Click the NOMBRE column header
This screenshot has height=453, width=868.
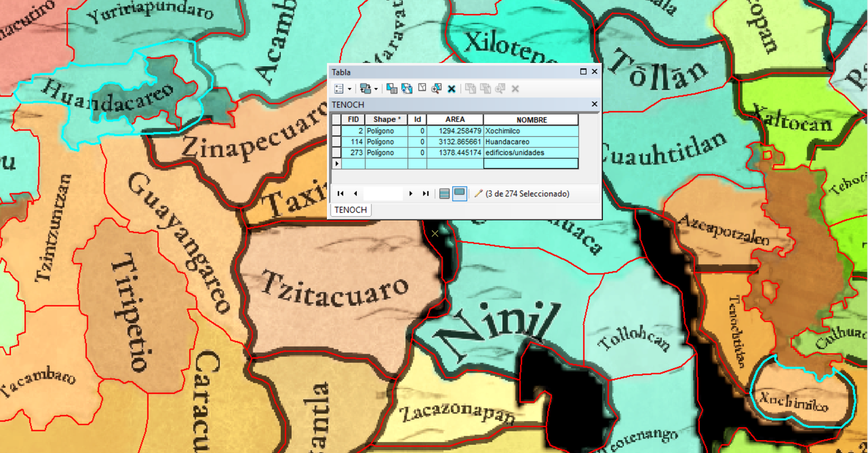531,119
